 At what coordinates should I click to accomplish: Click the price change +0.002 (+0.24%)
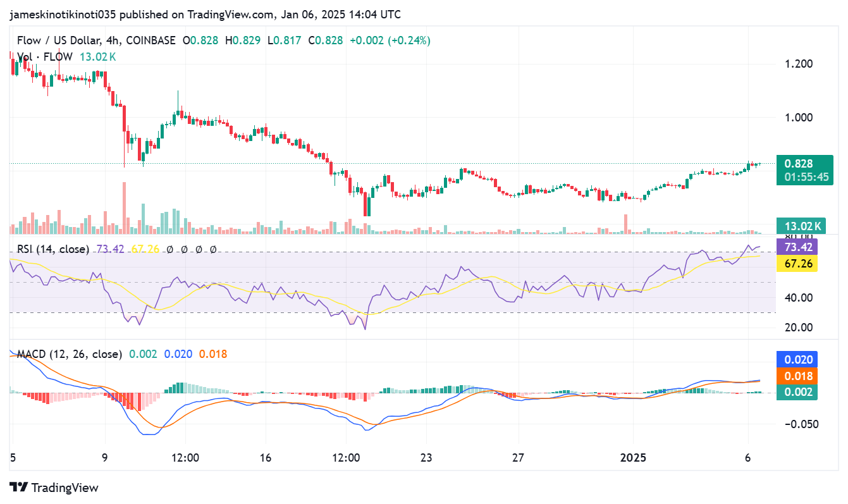coord(390,40)
